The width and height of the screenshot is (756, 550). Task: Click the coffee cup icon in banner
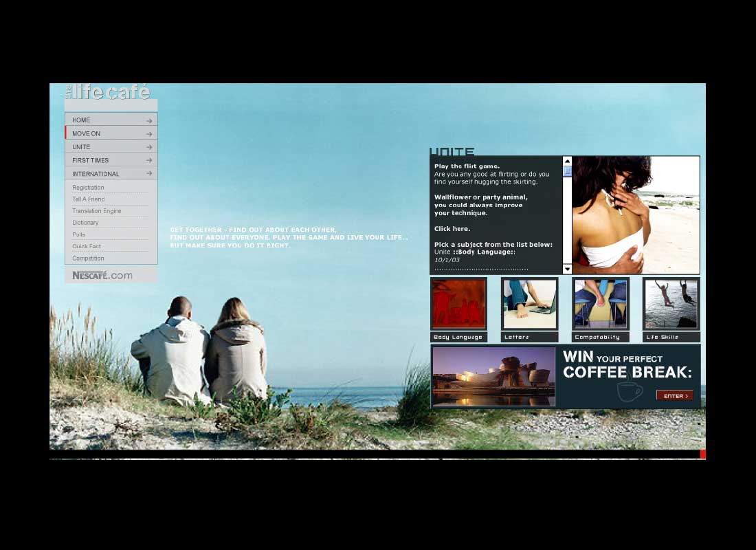coord(630,391)
